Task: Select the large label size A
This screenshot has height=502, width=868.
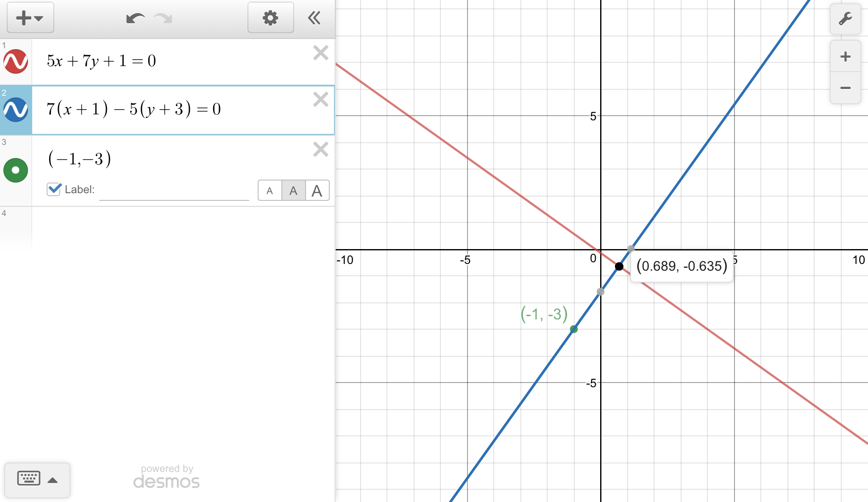Action: tap(317, 191)
